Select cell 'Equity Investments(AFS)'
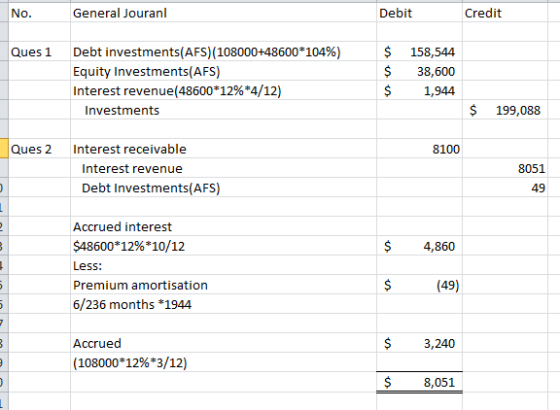The width and height of the screenshot is (560, 410). [223, 71]
